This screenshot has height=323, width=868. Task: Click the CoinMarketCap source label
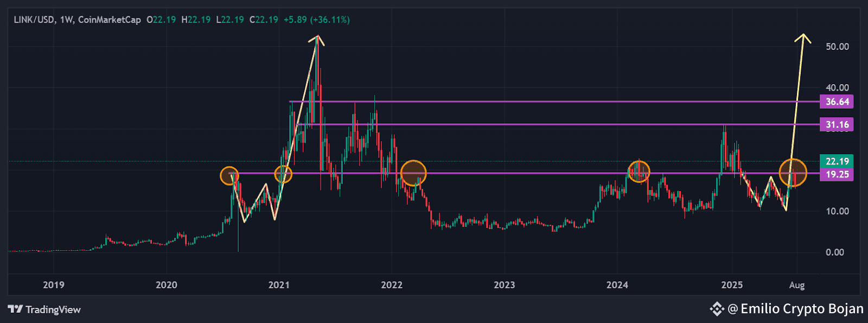(x=109, y=20)
